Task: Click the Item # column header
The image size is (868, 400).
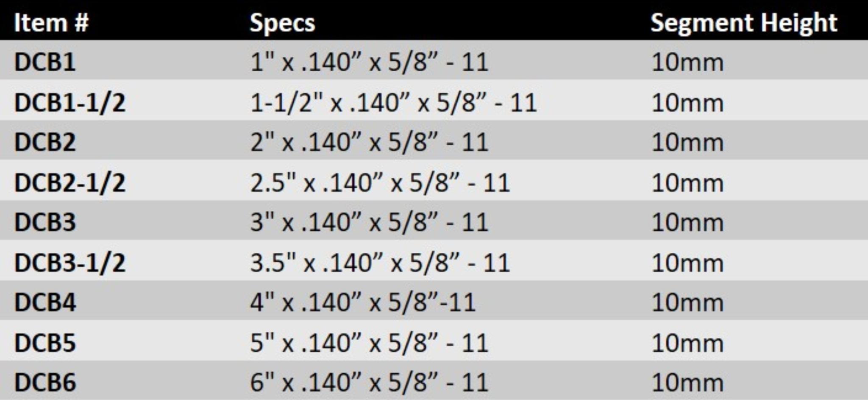Action: (x=51, y=22)
